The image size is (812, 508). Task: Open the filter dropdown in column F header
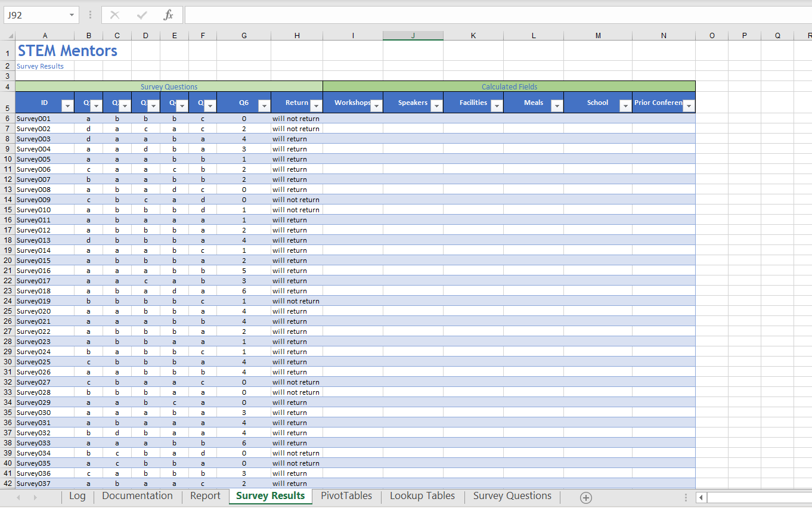tap(210, 106)
